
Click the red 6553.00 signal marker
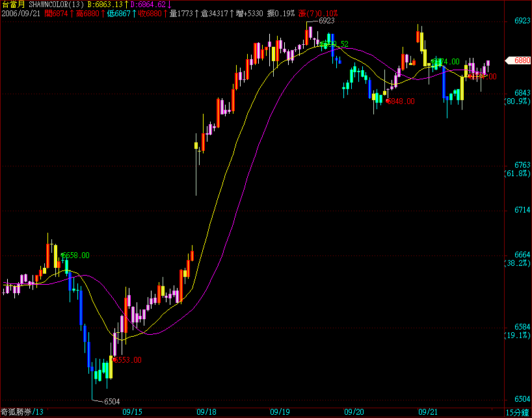127,359
